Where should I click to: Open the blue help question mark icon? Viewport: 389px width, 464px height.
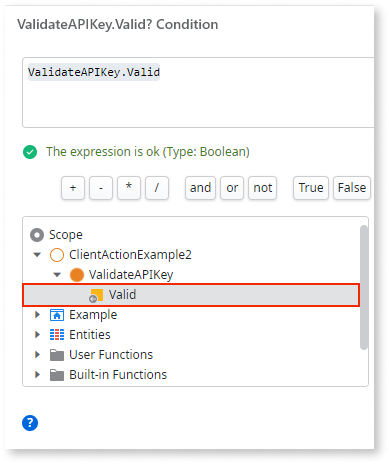(x=30, y=423)
